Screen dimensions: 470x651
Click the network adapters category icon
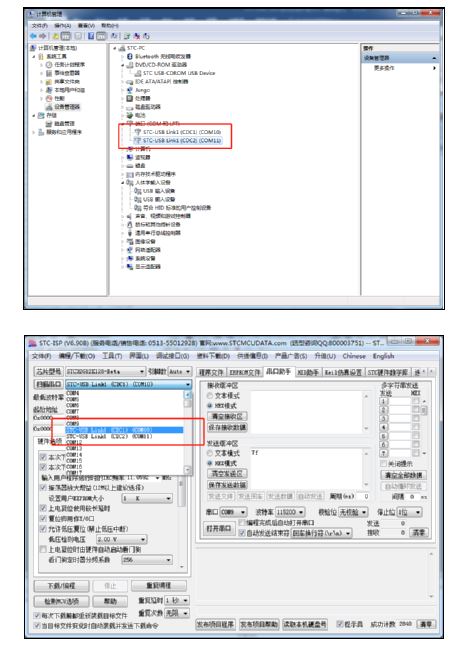coord(130,250)
